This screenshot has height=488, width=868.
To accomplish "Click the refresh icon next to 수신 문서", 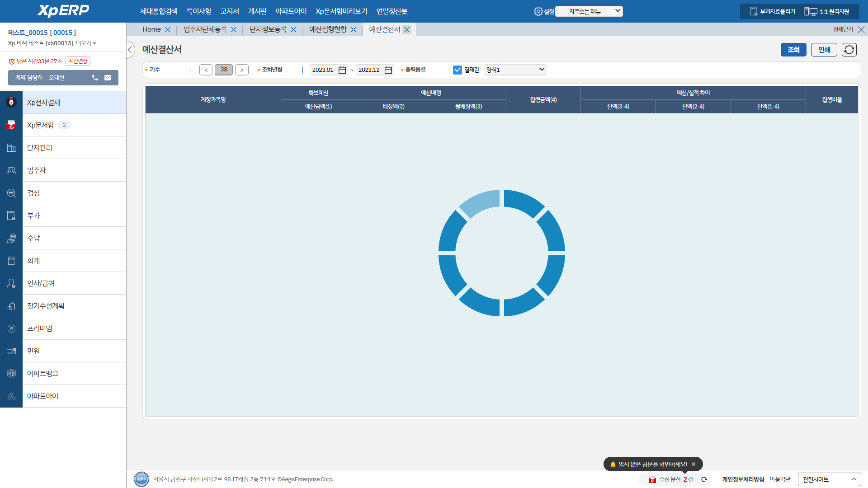I will (704, 479).
